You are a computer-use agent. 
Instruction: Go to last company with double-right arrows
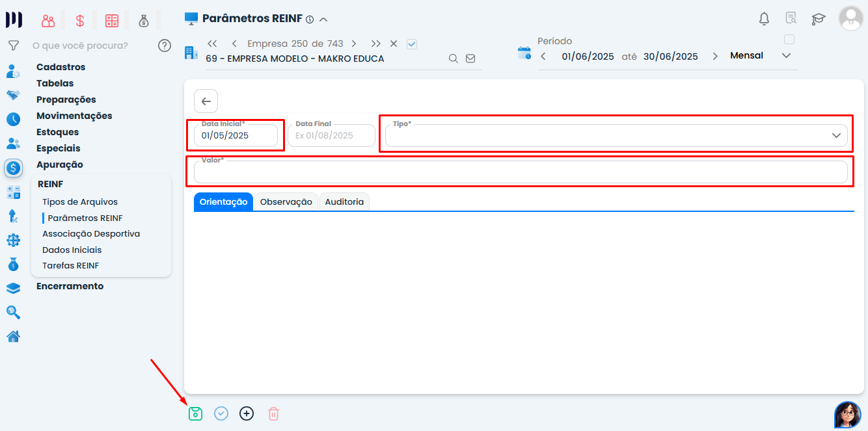tap(376, 44)
